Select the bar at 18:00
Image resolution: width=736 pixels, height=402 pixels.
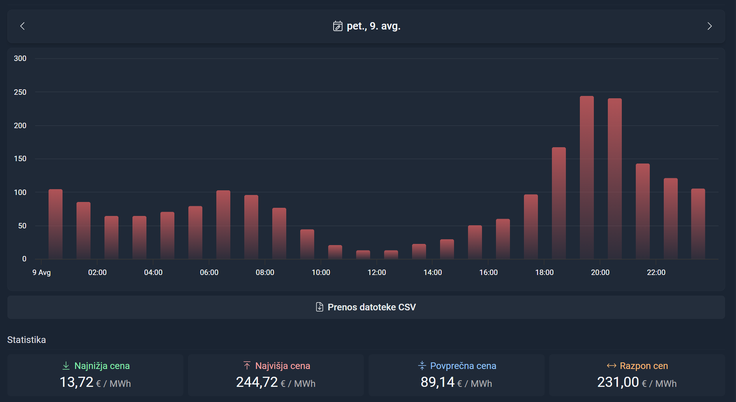559,203
